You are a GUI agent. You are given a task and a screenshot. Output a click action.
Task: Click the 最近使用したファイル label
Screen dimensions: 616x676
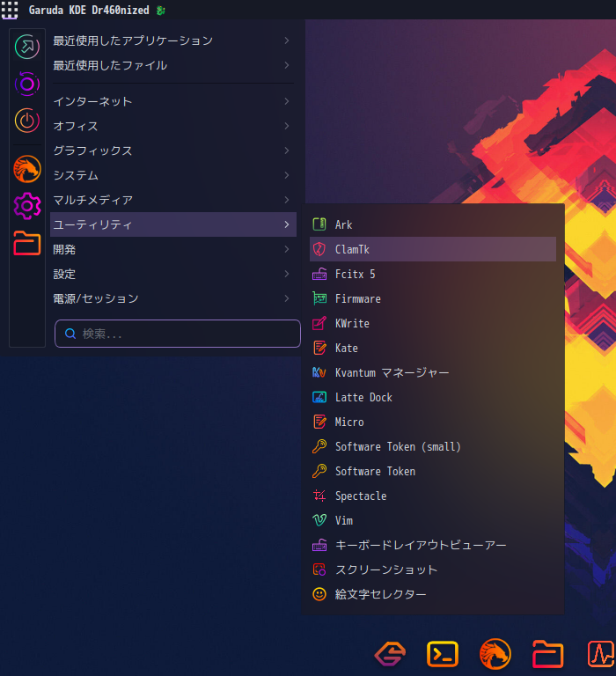coord(110,65)
